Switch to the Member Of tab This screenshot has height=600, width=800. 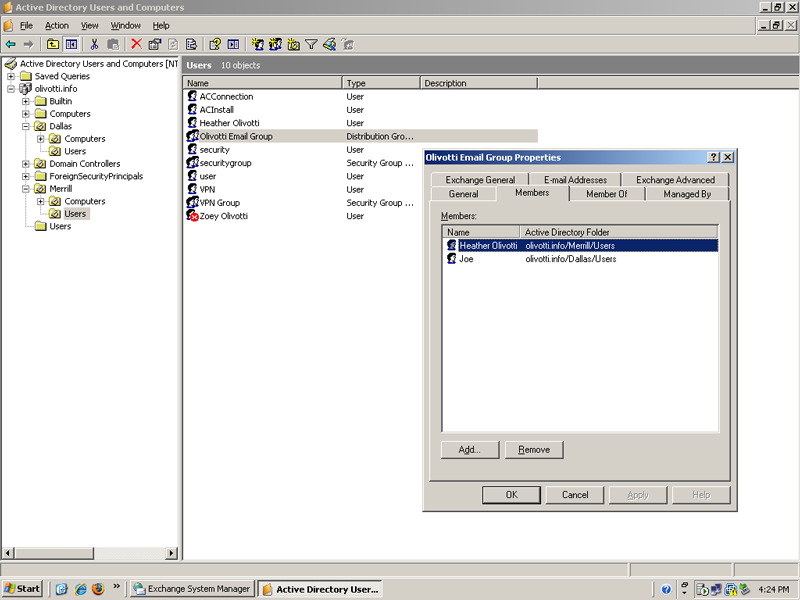pos(607,194)
